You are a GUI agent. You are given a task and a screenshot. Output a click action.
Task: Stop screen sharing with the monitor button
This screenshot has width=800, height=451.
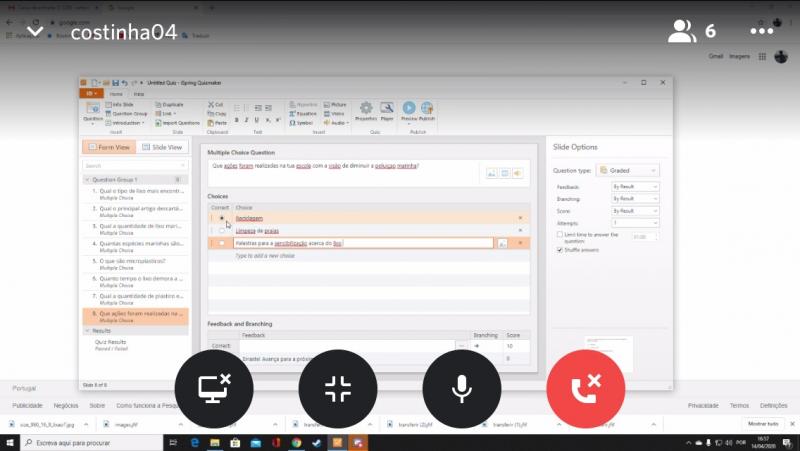tap(213, 389)
